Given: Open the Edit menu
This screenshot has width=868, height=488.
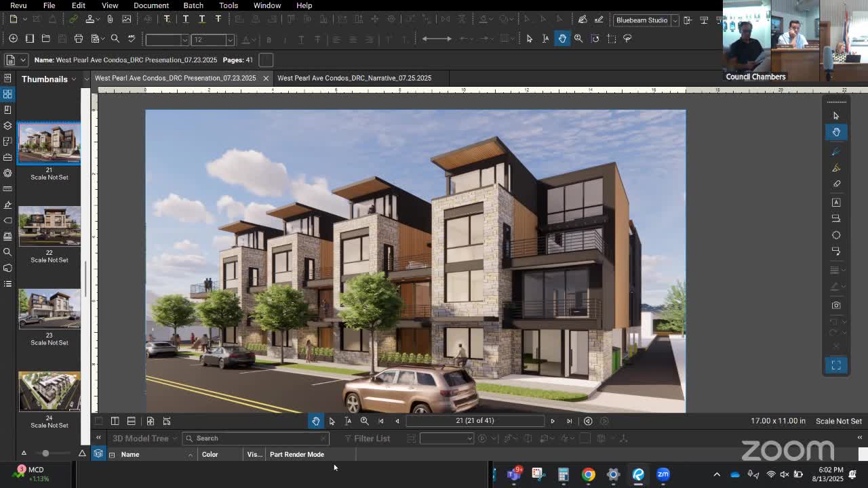Looking at the screenshot, I should coord(79,5).
